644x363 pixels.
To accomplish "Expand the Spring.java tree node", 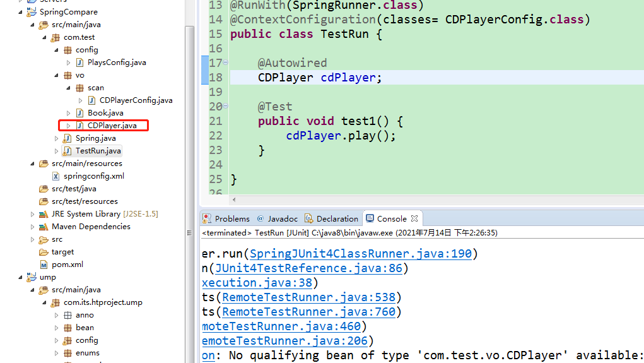I will pos(57,138).
